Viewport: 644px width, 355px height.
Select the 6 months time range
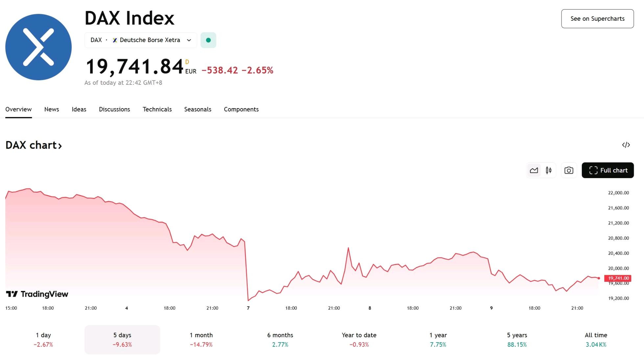[280, 340]
